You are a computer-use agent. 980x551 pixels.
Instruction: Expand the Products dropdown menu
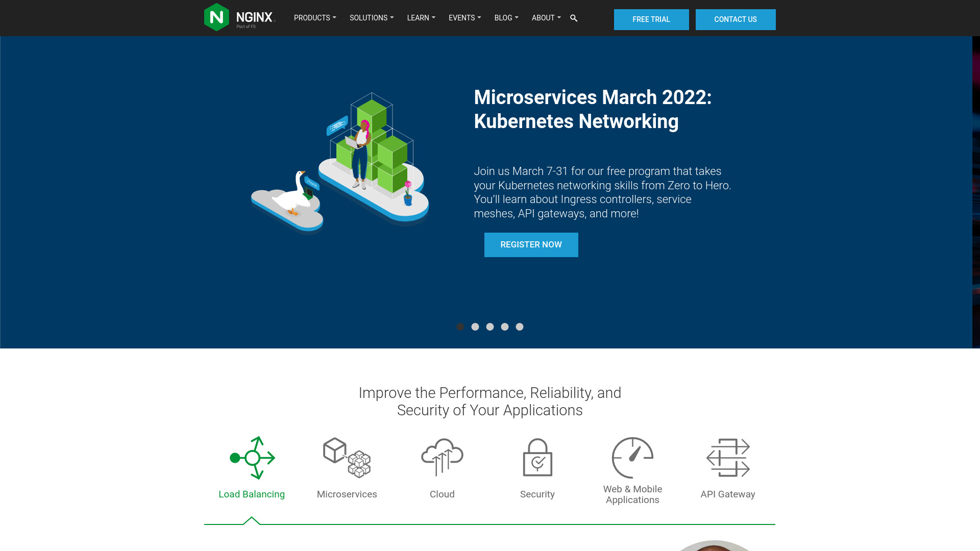[x=315, y=18]
